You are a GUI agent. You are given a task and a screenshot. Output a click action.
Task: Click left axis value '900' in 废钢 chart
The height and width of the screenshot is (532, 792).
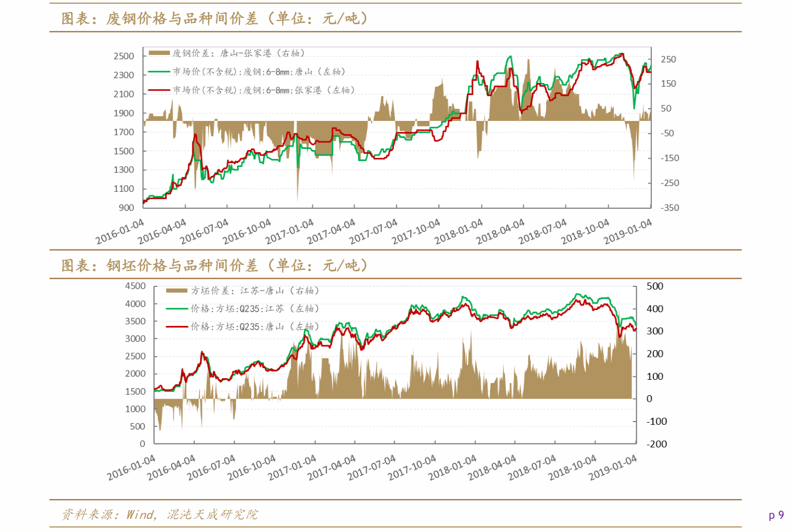pos(126,208)
